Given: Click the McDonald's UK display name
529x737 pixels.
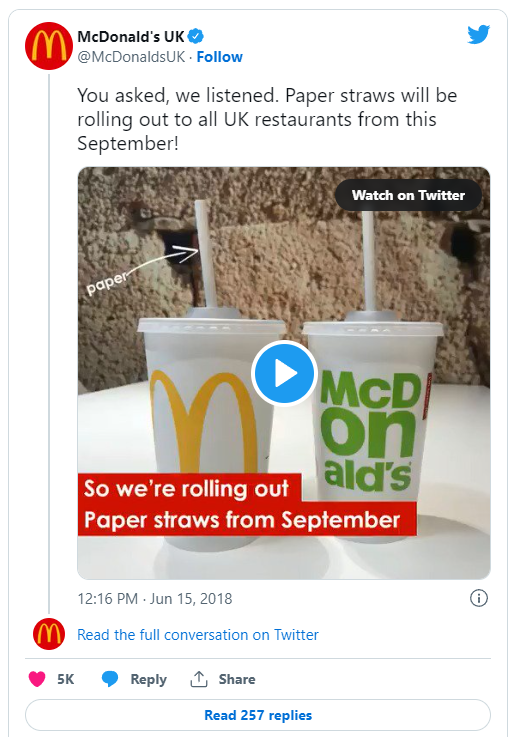Looking at the screenshot, I should point(131,36).
